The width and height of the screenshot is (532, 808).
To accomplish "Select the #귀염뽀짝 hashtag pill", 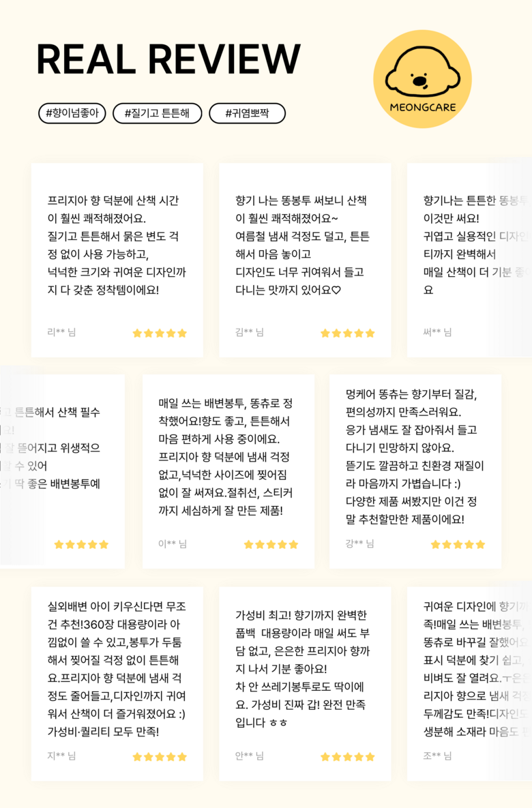I will (x=247, y=113).
